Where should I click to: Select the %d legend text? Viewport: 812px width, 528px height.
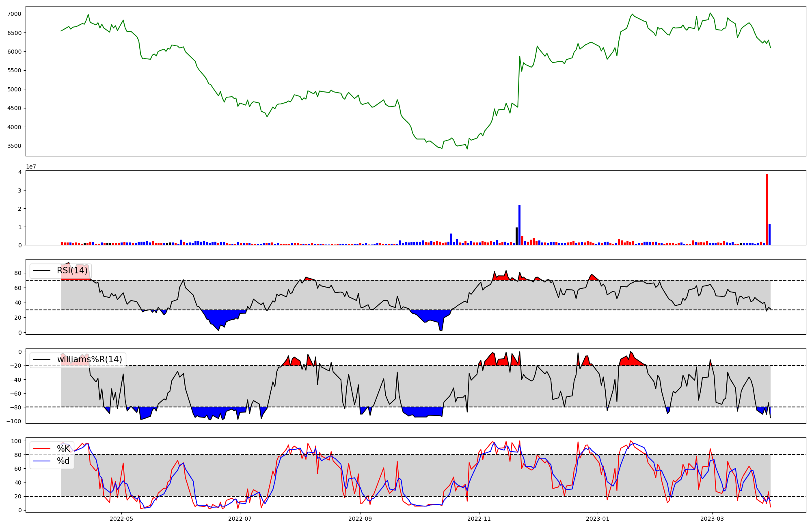pos(63,461)
